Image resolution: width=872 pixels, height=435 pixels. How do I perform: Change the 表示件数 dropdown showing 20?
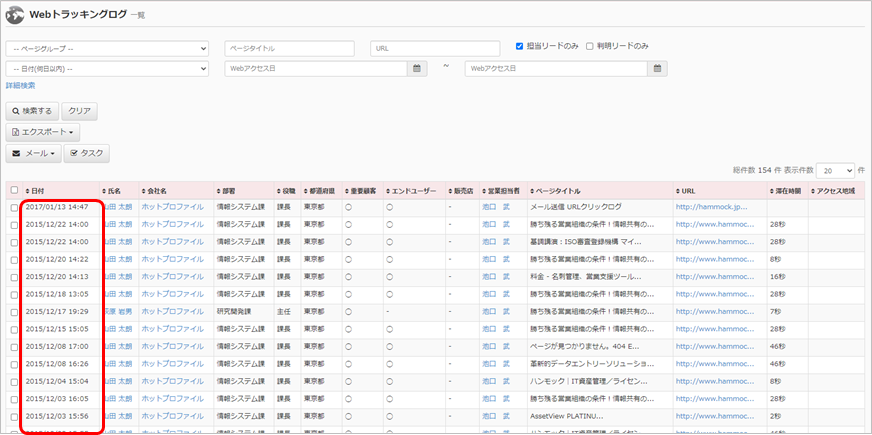coord(836,170)
